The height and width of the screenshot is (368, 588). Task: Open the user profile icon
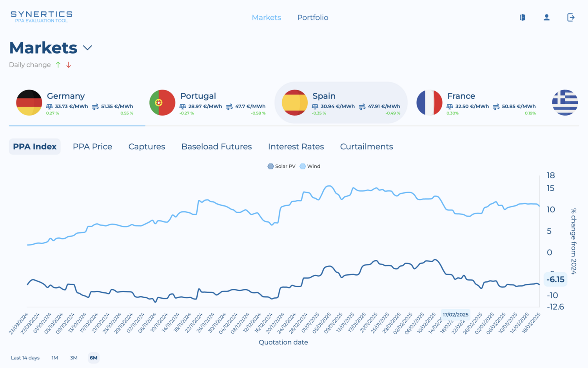546,17
